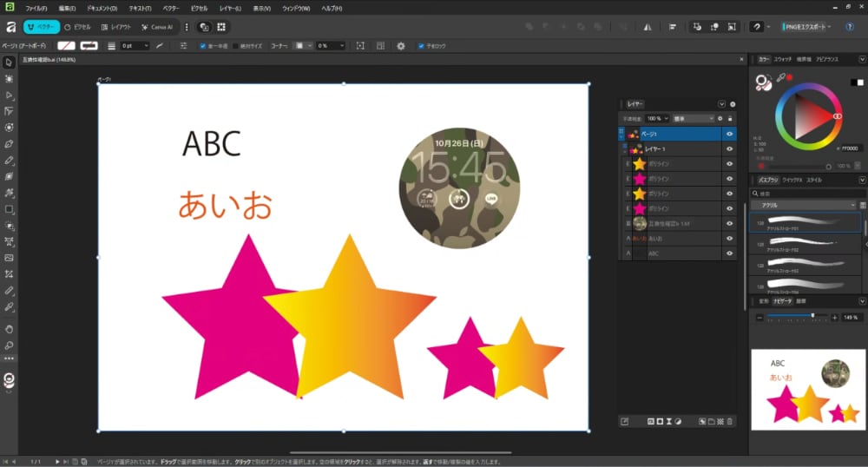This screenshot has width=868, height=467.
Task: Expand the アクリル brush category dropdown
Action: pos(804,206)
